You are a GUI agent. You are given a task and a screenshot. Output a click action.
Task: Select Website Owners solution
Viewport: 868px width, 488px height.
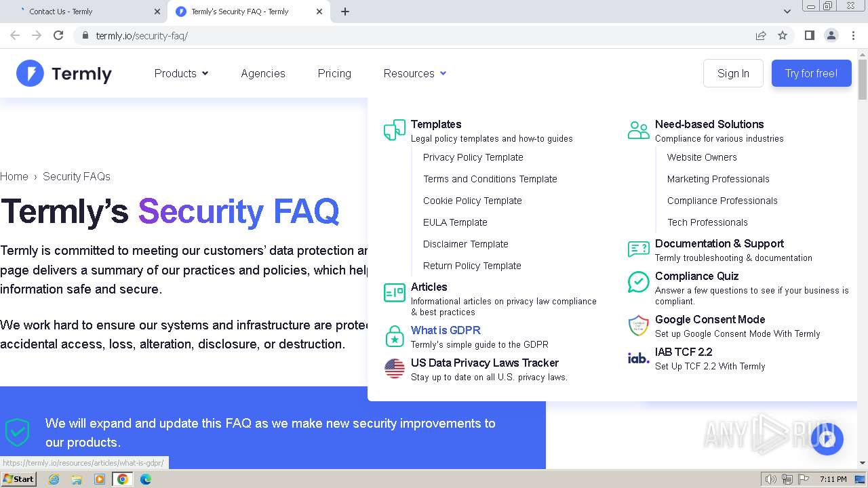[x=702, y=157]
